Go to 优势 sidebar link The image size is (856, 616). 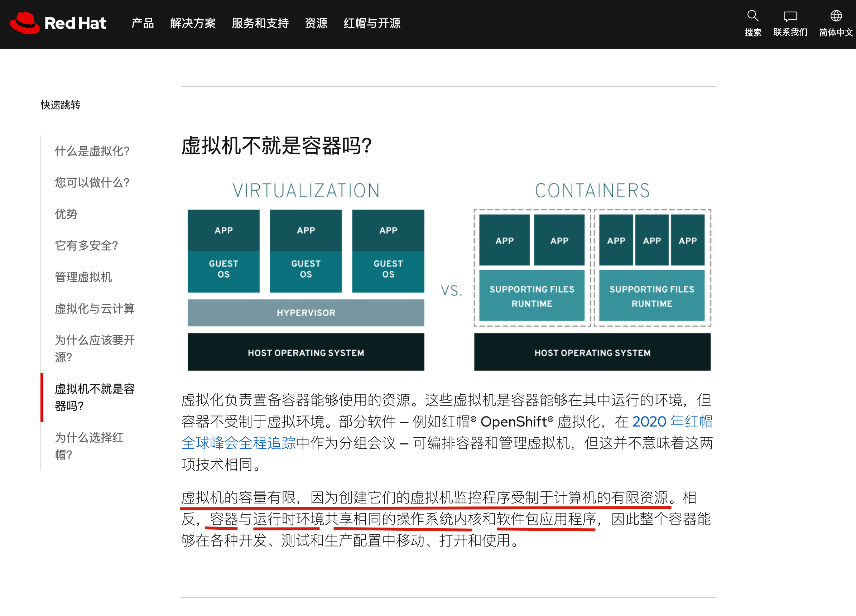66,214
